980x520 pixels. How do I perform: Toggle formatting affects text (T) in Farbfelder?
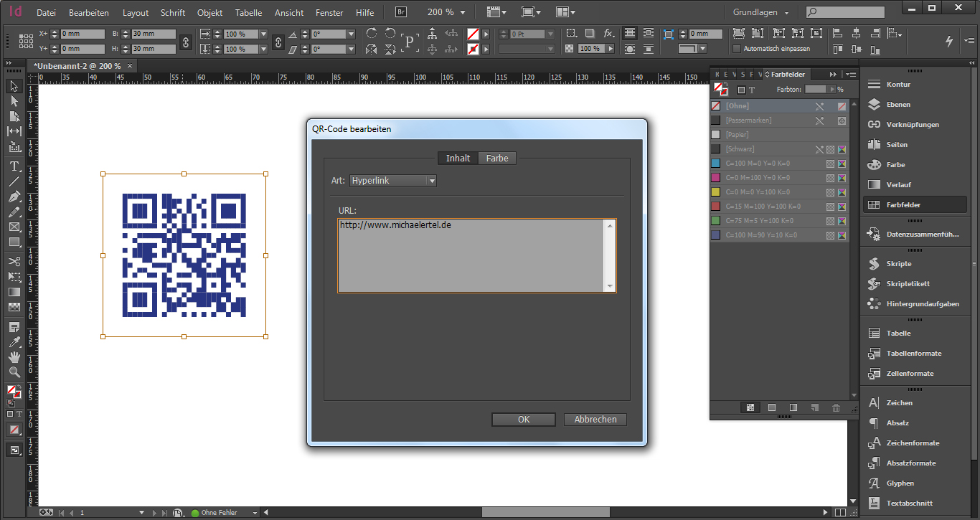tap(752, 90)
